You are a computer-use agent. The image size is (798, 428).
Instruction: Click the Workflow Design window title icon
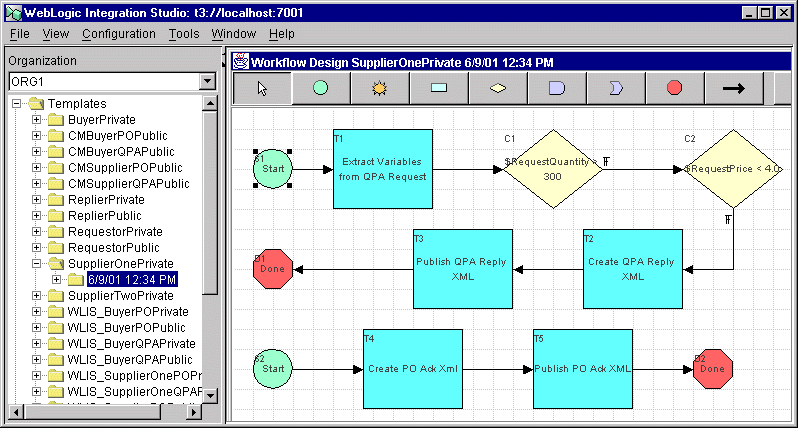241,62
